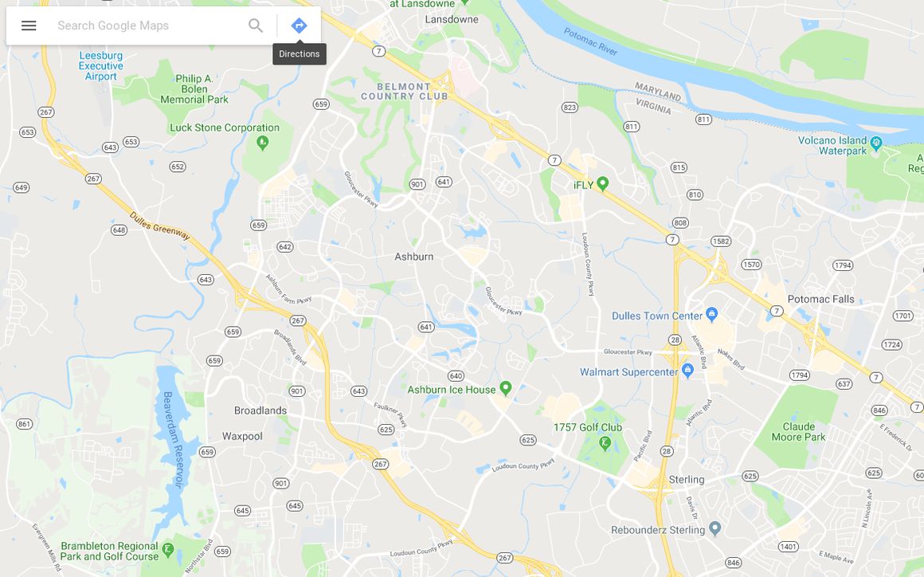Click the Beaverdam Reservoir label

point(174,439)
